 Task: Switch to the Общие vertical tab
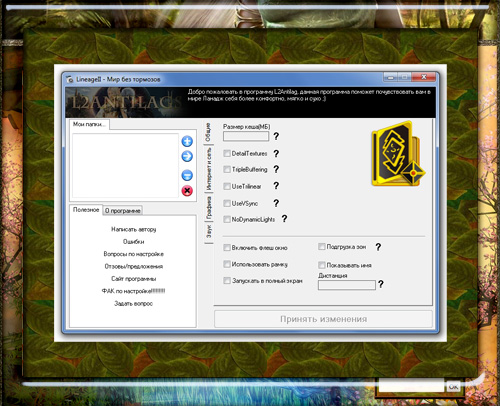click(208, 132)
